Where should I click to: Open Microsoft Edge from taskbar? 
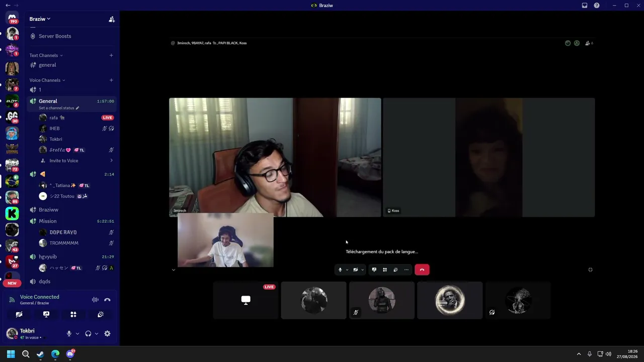[x=55, y=354]
